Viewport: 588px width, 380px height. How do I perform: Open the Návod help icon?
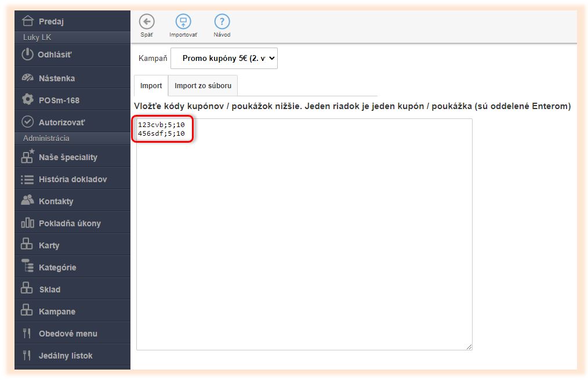point(222,22)
